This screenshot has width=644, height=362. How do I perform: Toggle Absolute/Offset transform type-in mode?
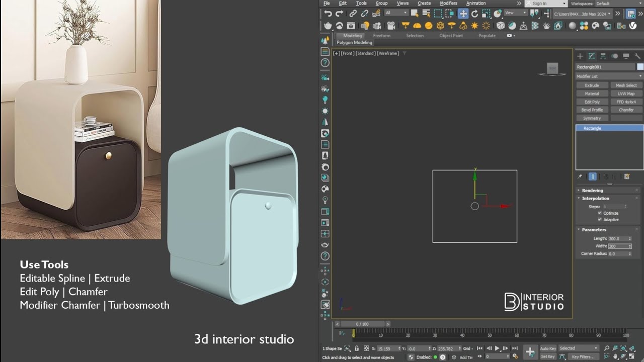point(366,348)
